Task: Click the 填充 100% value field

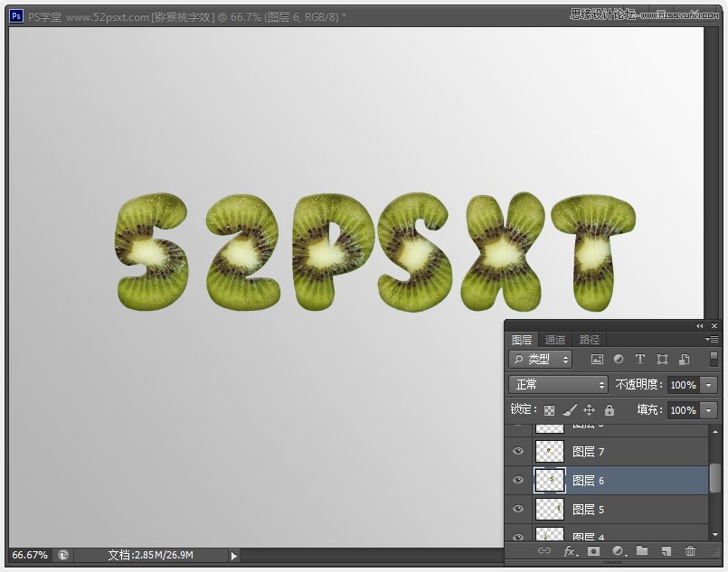Action: coord(684,410)
